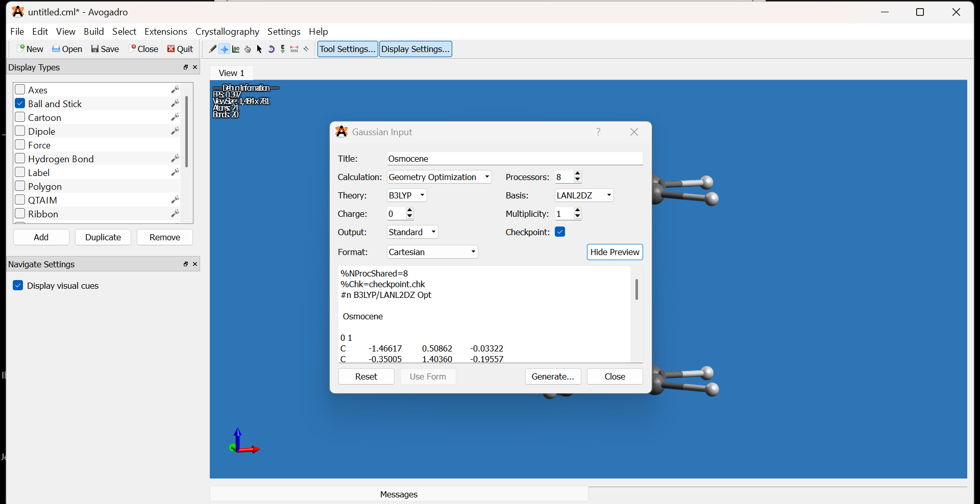Close the Navigate Settings panel
980x504 pixels.
pos(195,264)
